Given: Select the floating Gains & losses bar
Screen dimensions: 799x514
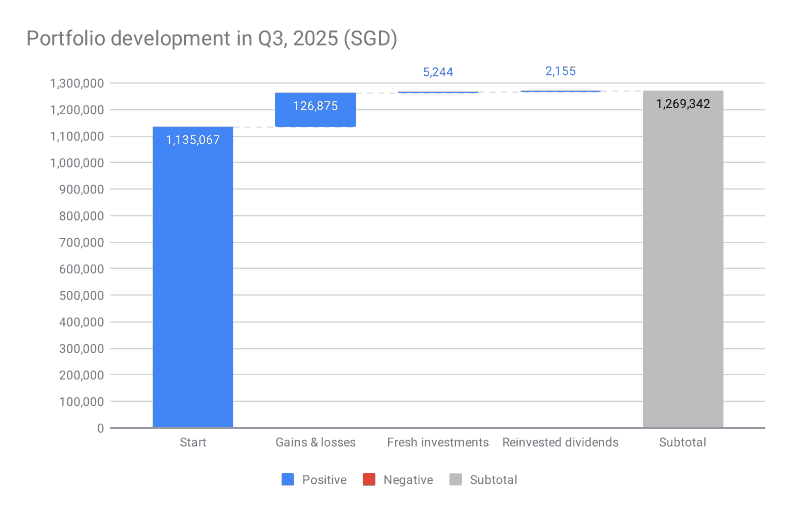Looking at the screenshot, I should click(x=315, y=110).
